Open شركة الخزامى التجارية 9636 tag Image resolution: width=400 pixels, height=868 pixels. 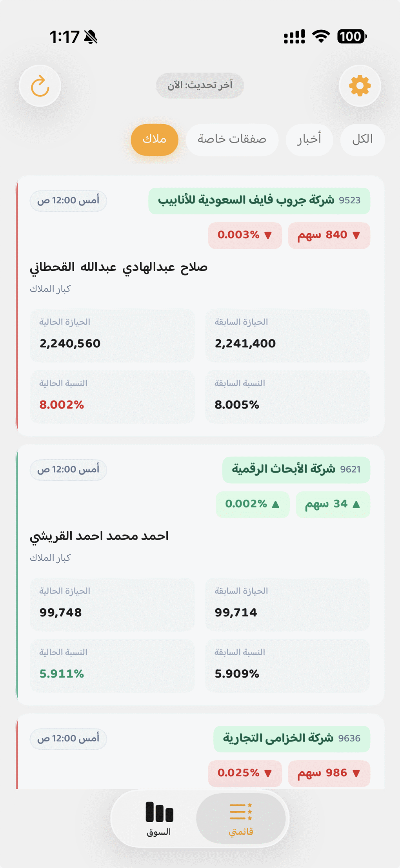pyautogui.click(x=291, y=739)
